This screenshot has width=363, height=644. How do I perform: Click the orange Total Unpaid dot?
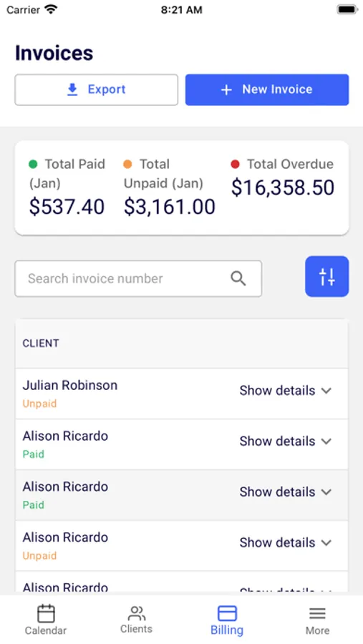click(x=127, y=165)
